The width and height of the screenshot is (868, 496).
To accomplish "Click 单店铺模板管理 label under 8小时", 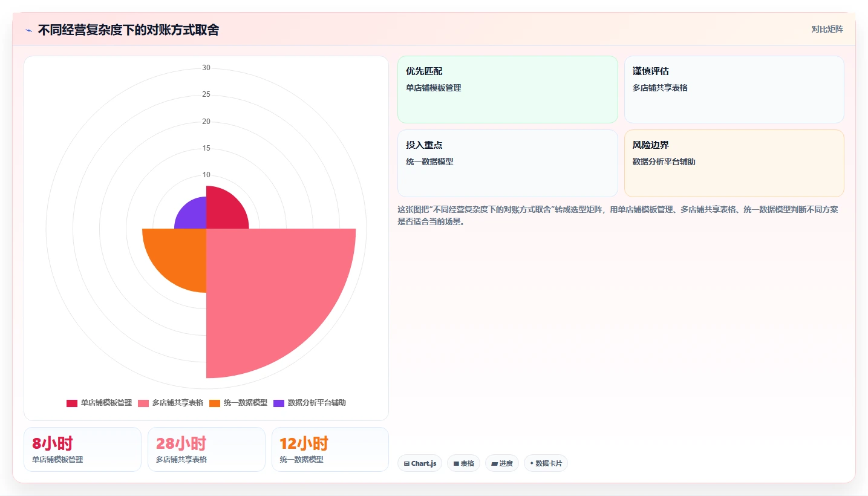I will tap(57, 460).
